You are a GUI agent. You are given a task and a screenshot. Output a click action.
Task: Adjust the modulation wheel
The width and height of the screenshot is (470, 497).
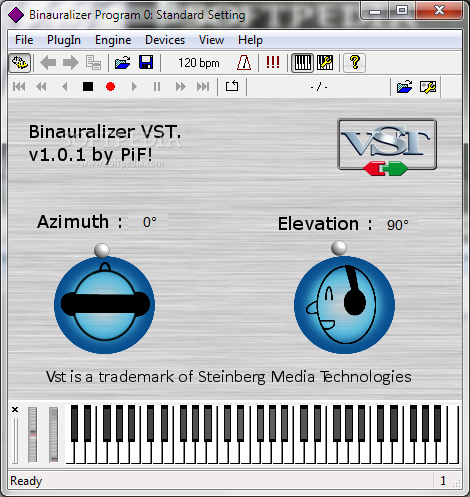(x=53, y=435)
